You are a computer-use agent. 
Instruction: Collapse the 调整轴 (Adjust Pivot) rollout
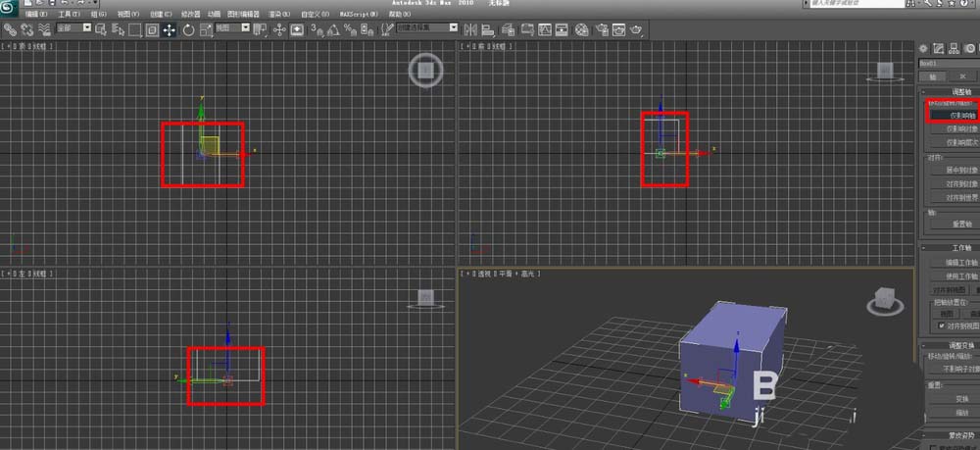pyautogui.click(x=950, y=92)
